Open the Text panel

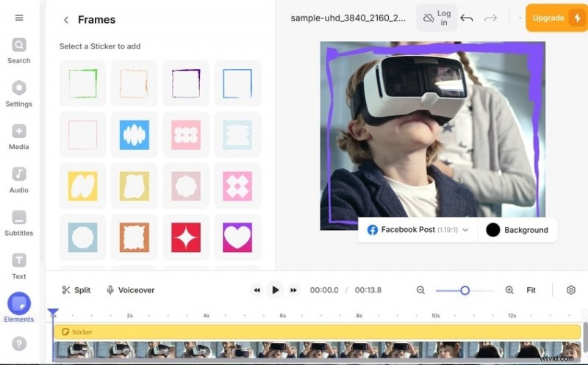19,267
